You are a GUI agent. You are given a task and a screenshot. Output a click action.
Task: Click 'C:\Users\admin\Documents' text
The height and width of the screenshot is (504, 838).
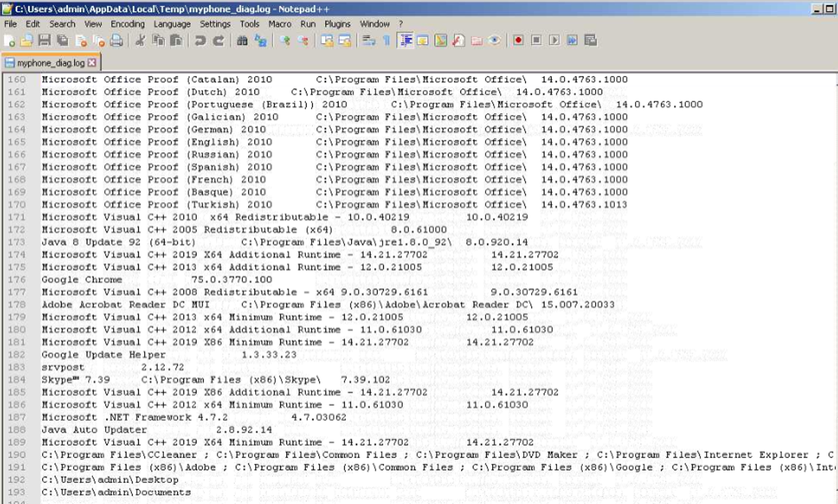(x=115, y=492)
